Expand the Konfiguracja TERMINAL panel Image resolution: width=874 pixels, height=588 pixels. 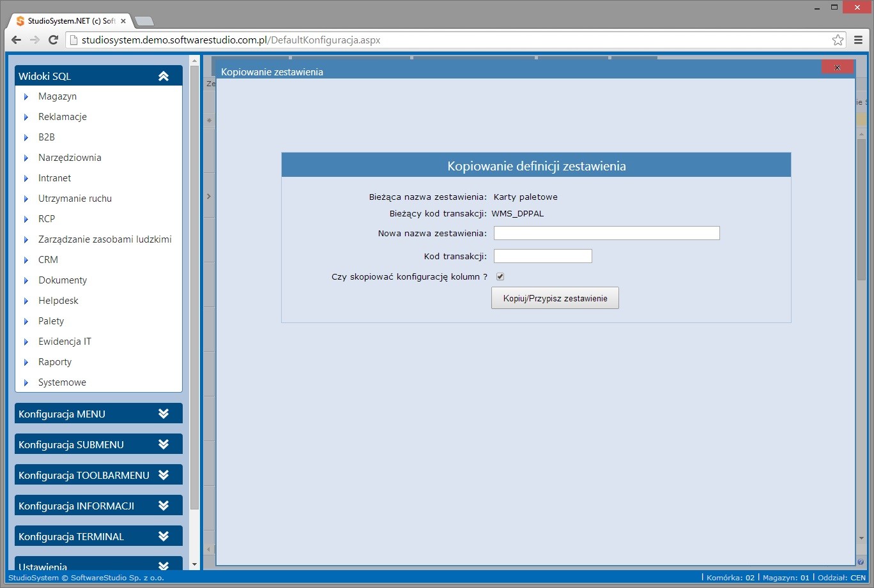(164, 536)
